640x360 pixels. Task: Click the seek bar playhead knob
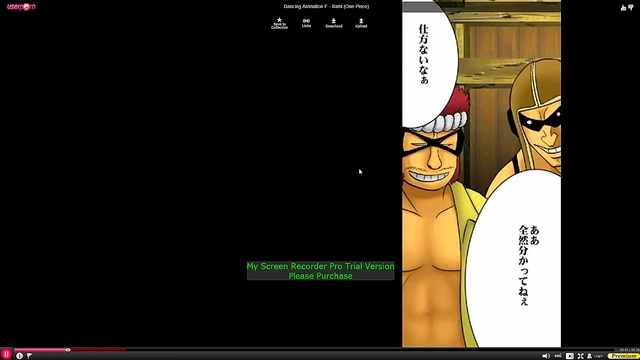tap(68, 350)
